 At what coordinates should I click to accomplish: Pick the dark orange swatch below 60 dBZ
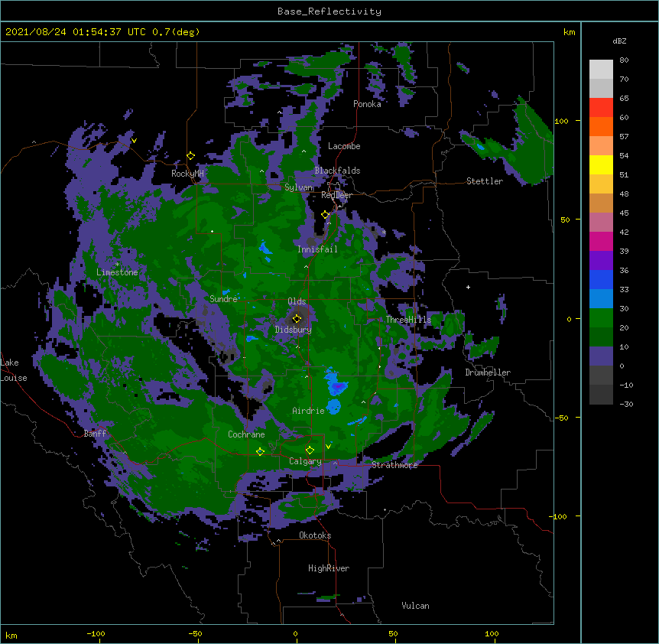click(x=601, y=126)
